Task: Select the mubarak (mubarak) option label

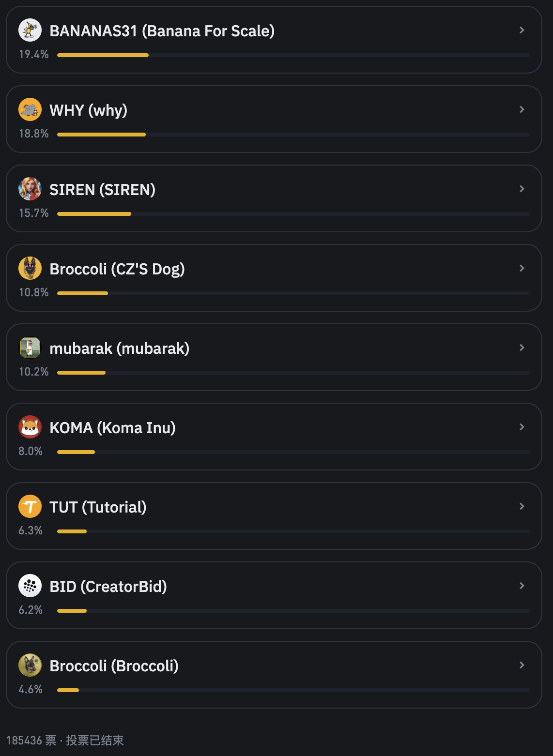Action: pyautogui.click(x=119, y=348)
